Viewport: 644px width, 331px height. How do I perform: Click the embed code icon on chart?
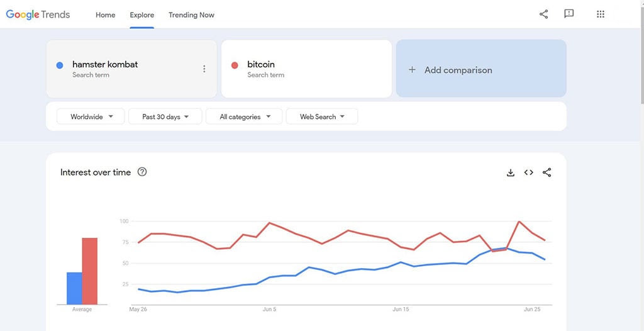[x=528, y=172]
